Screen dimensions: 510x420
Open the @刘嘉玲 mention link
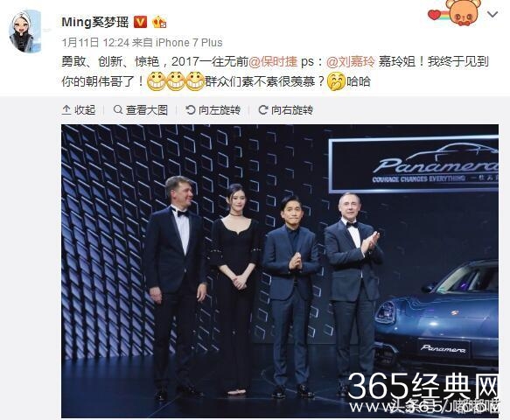(350, 61)
